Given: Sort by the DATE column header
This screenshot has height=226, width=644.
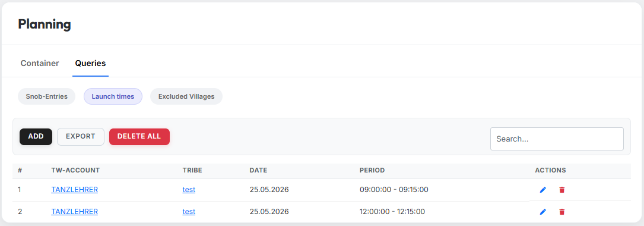Looking at the screenshot, I should point(258,170).
